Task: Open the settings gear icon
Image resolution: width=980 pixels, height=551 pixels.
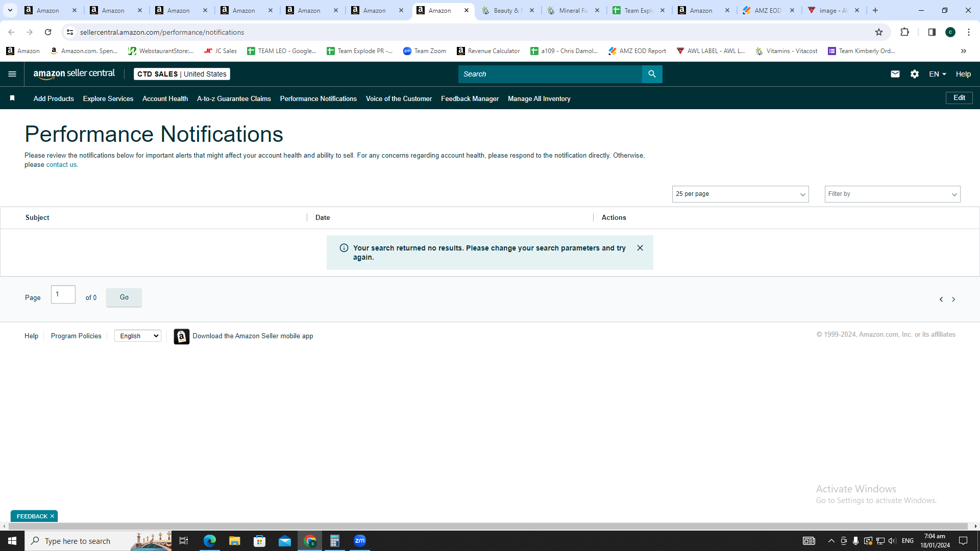Action: point(914,74)
